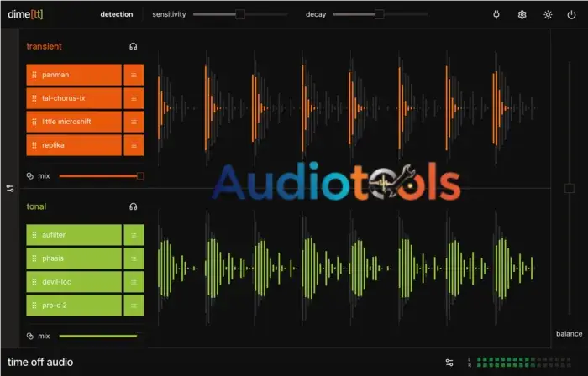The width and height of the screenshot is (588, 376).
Task: Select the devil-loc plugin slot
Action: click(x=74, y=282)
